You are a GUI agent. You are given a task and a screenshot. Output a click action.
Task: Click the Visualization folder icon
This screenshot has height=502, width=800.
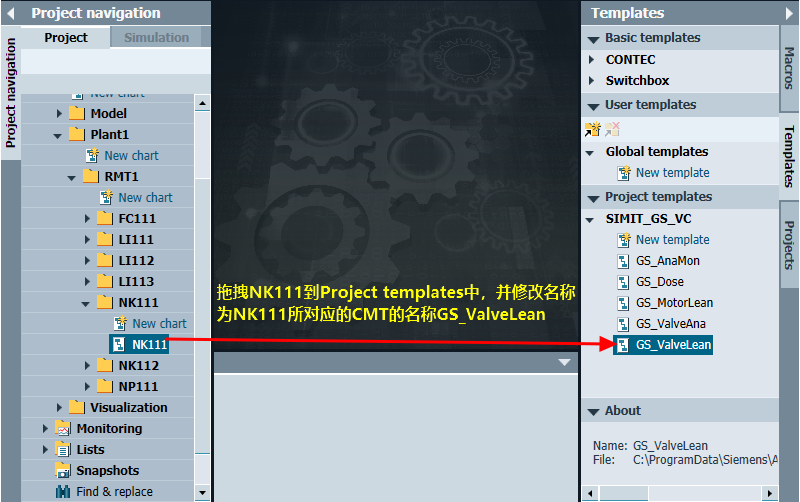77,407
